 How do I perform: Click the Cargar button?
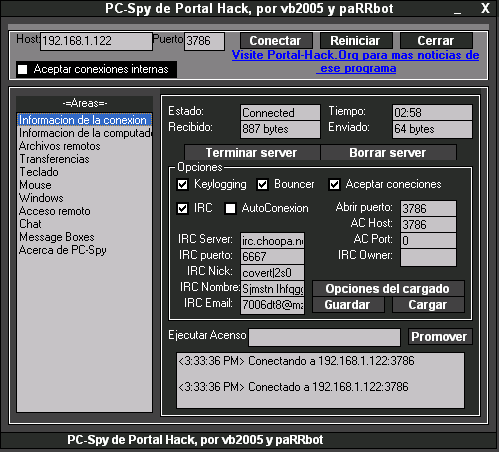(x=428, y=305)
